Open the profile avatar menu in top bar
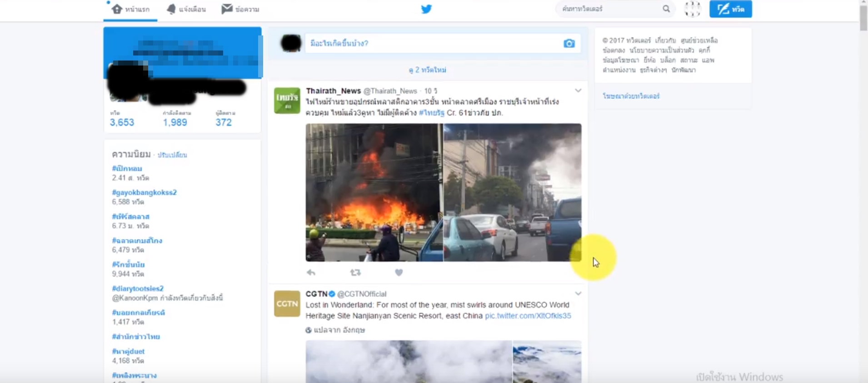 click(x=693, y=9)
